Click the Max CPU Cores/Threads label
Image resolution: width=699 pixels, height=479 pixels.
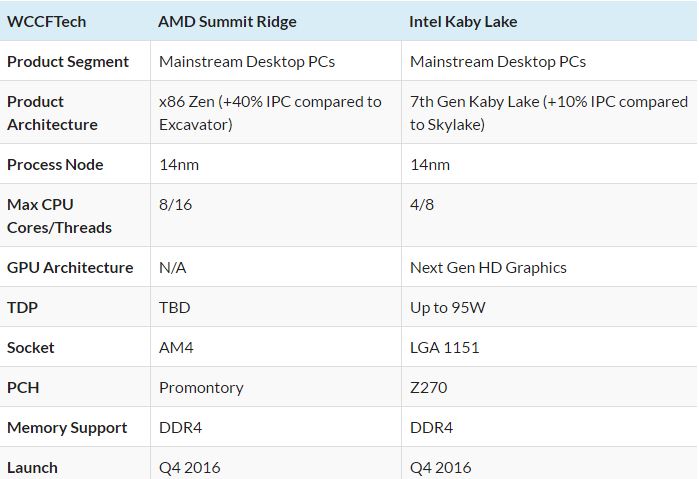click(x=59, y=216)
